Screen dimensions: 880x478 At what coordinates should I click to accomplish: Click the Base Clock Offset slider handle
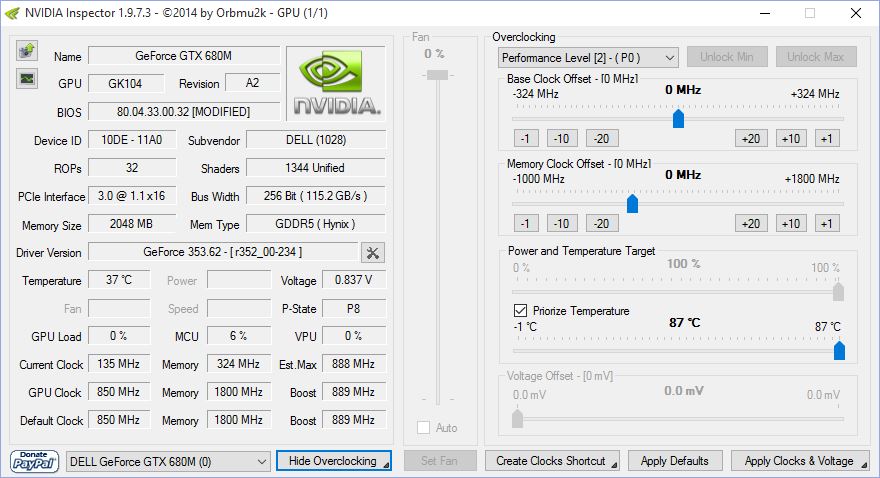pos(679,119)
